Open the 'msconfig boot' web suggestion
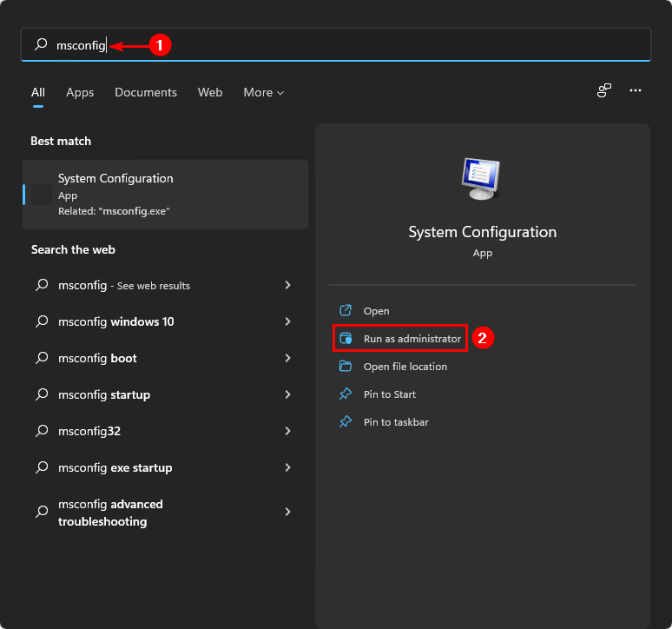672x629 pixels. click(x=166, y=358)
